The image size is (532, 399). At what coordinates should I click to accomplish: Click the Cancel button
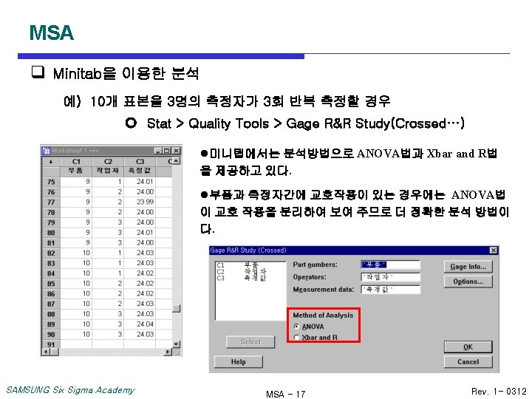tap(468, 361)
